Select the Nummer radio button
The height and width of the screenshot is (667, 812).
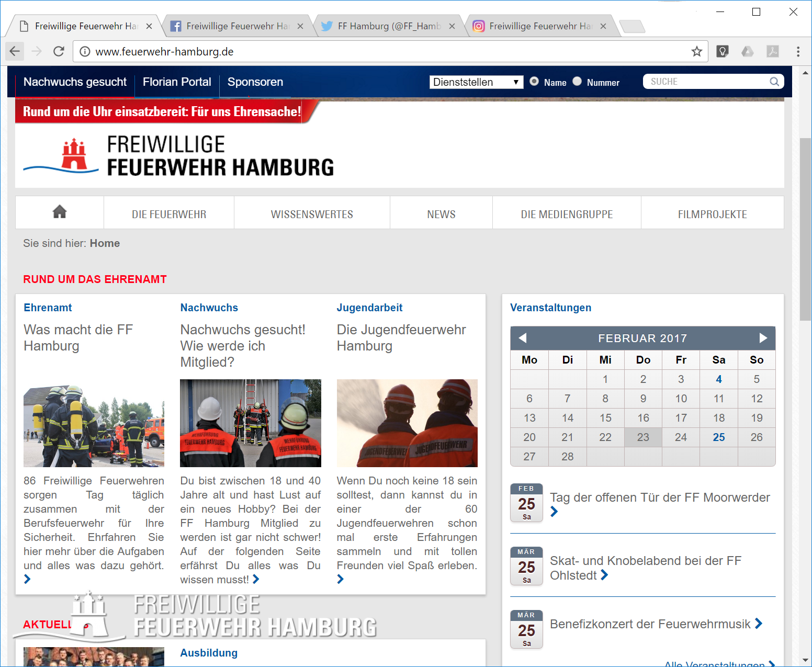tap(577, 81)
